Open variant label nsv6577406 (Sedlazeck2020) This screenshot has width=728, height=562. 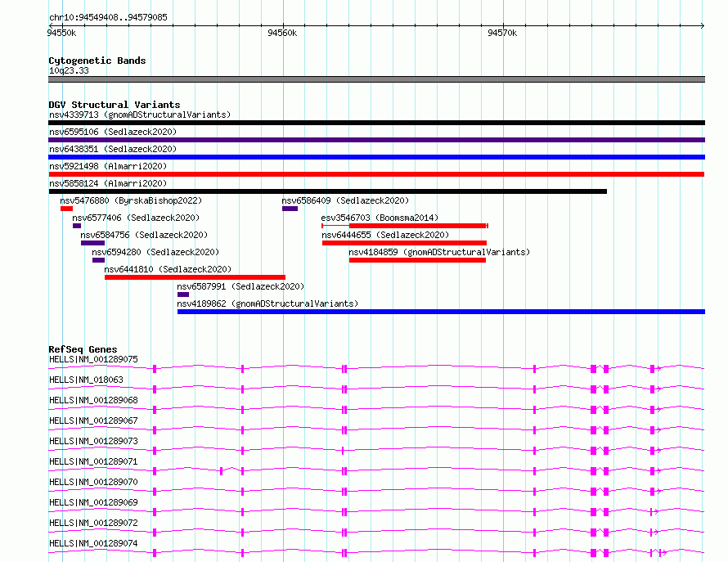(x=136, y=218)
